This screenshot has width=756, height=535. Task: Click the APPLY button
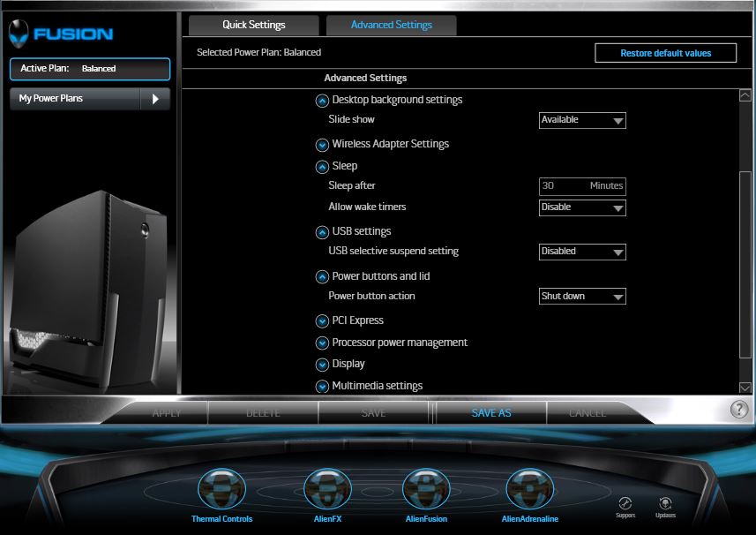point(167,413)
